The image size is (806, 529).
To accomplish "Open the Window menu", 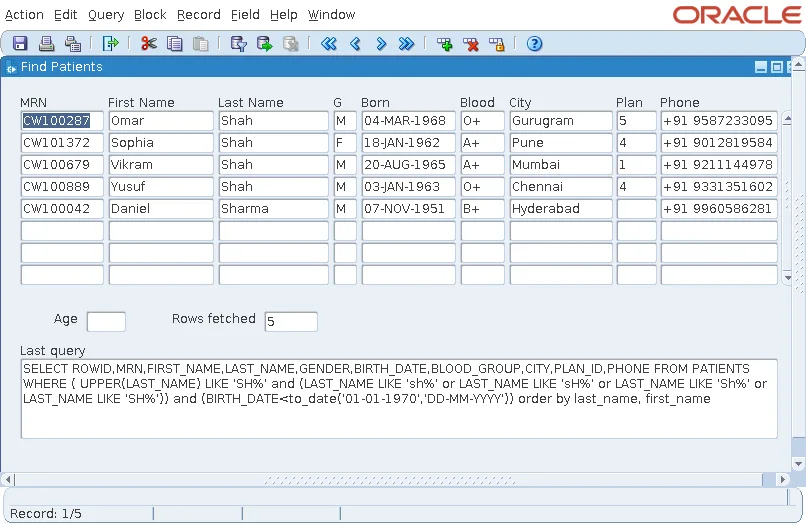I will [x=332, y=15].
